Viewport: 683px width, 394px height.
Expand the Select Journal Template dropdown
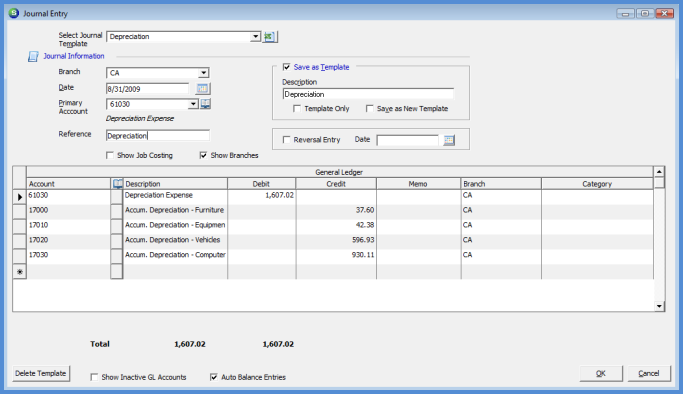click(256, 37)
